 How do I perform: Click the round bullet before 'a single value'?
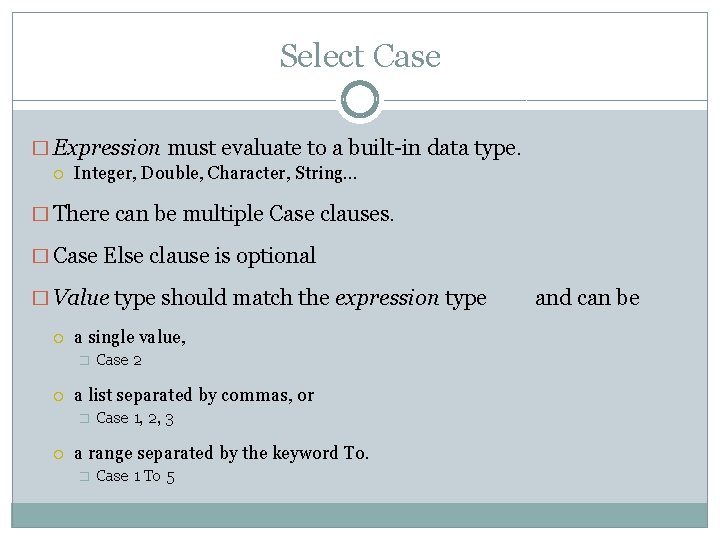(59, 338)
